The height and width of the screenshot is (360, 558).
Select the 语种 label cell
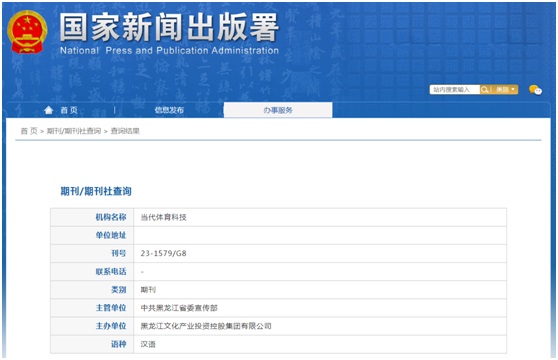point(92,344)
